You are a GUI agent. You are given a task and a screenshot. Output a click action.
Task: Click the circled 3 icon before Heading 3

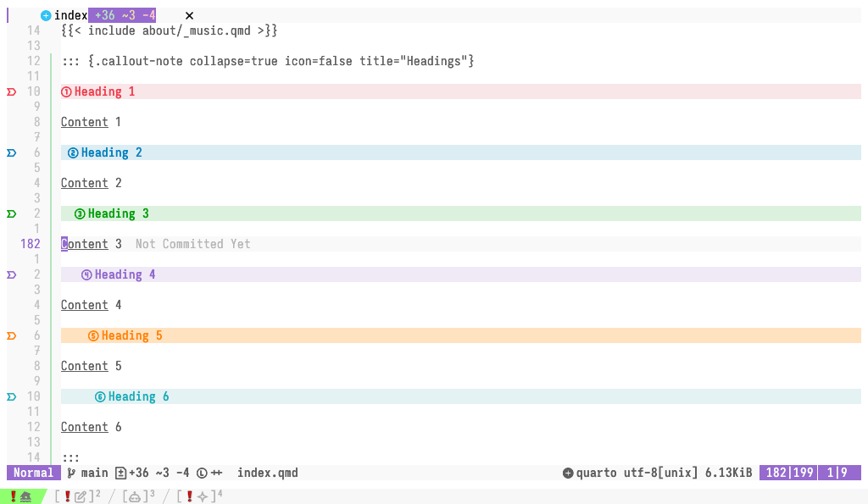pos(80,213)
